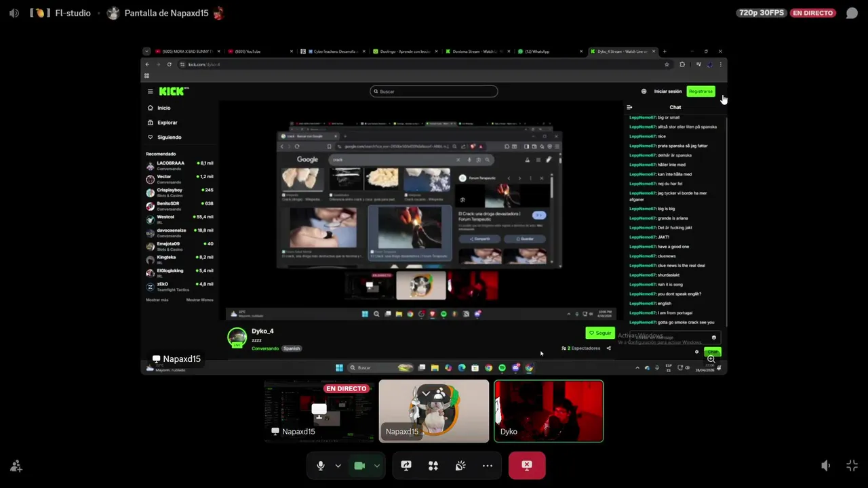The width and height of the screenshot is (868, 488).
Task: Disconnect with the red leave call button
Action: (527, 465)
